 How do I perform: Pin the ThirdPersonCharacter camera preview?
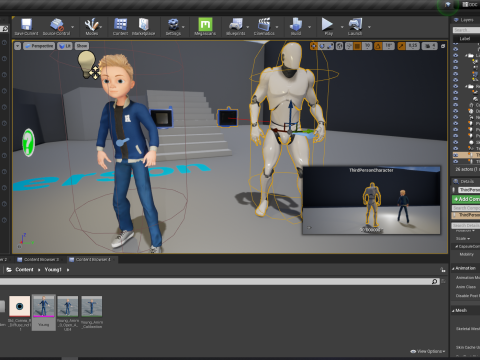point(309,228)
